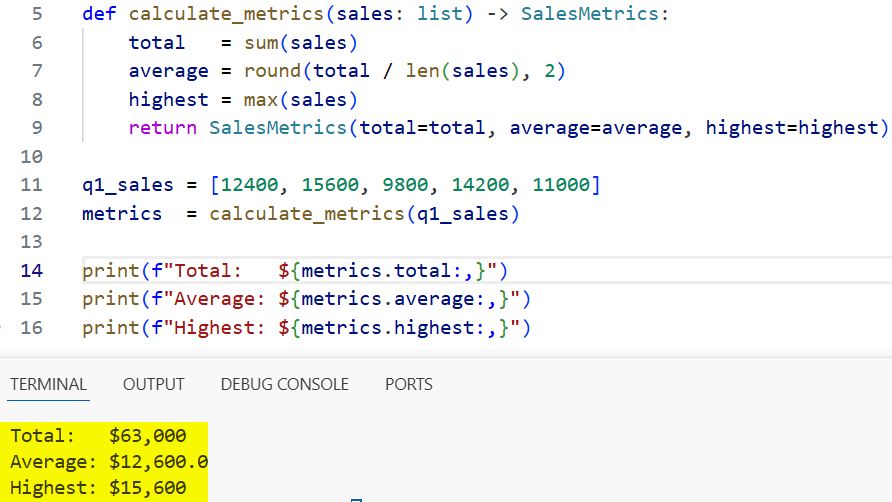This screenshot has height=502, width=892.
Task: Click the 'round' function call on line 7
Action: click(x=272, y=71)
